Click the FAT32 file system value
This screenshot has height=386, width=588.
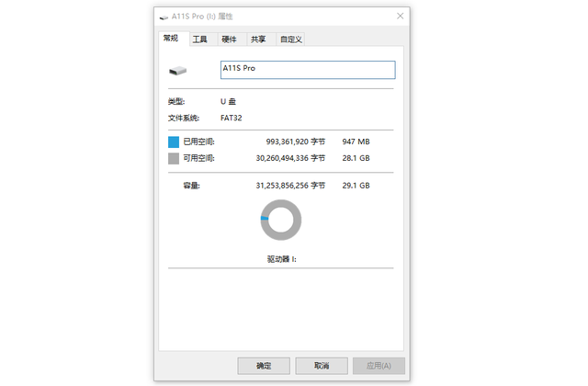point(233,118)
